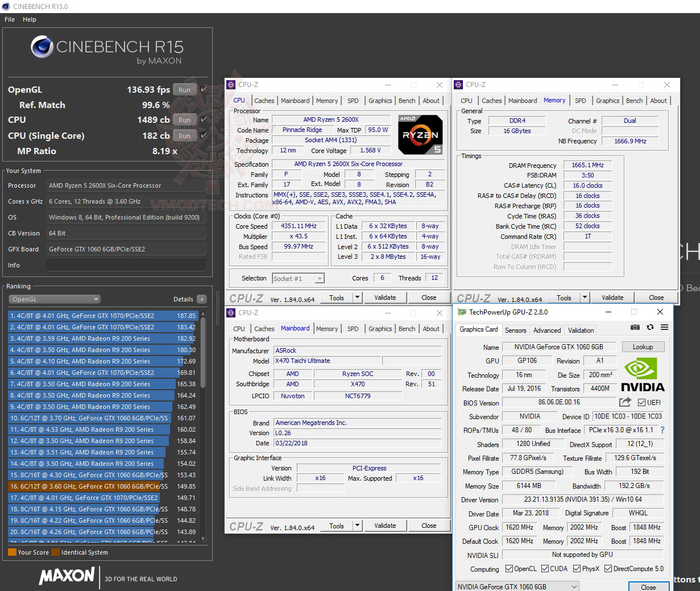Run the CPU benchmark
Screen dimensions: 700x591
(x=184, y=120)
